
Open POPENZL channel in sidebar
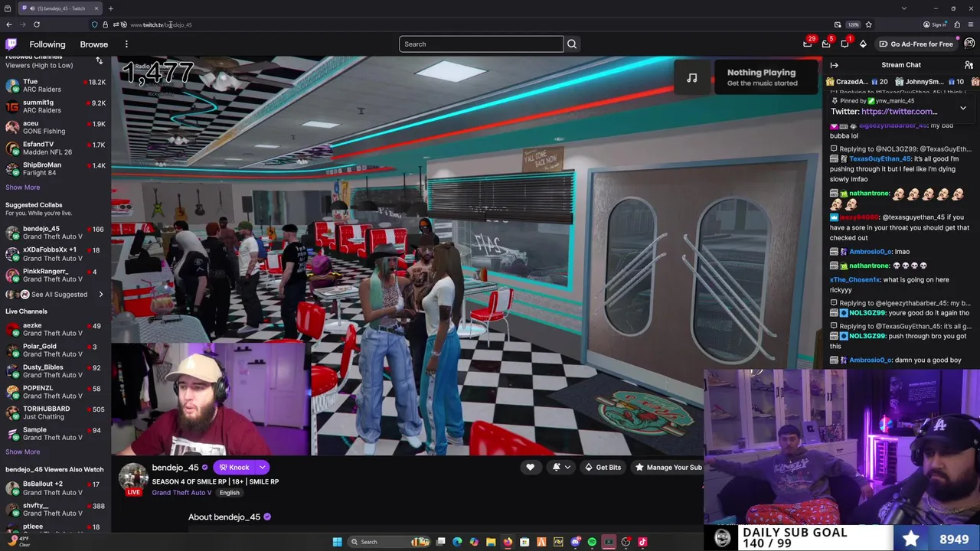[x=55, y=392]
